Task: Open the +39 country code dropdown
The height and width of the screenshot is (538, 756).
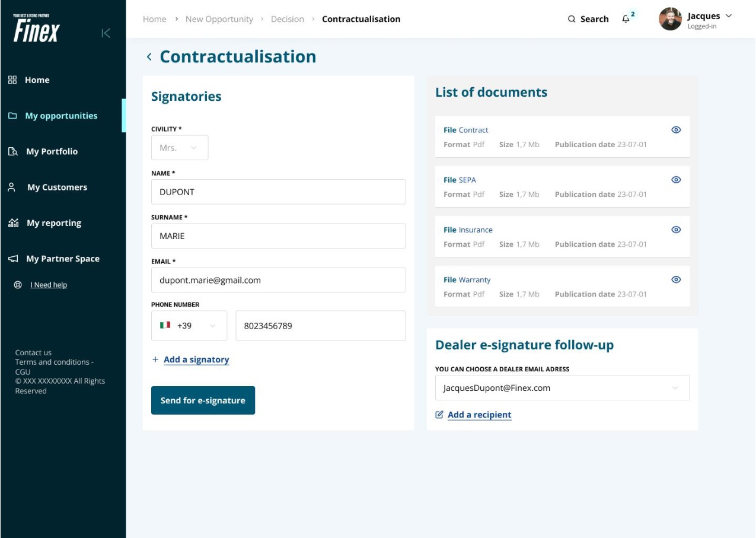Action: pyautogui.click(x=189, y=326)
